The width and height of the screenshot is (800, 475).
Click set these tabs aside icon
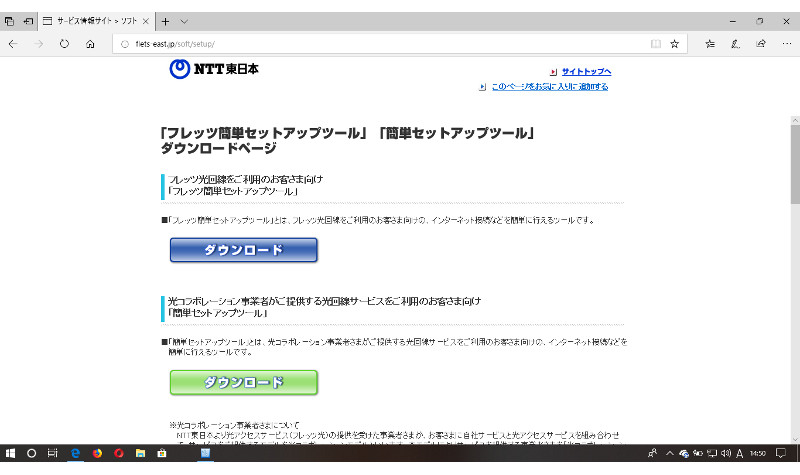[x=28, y=21]
